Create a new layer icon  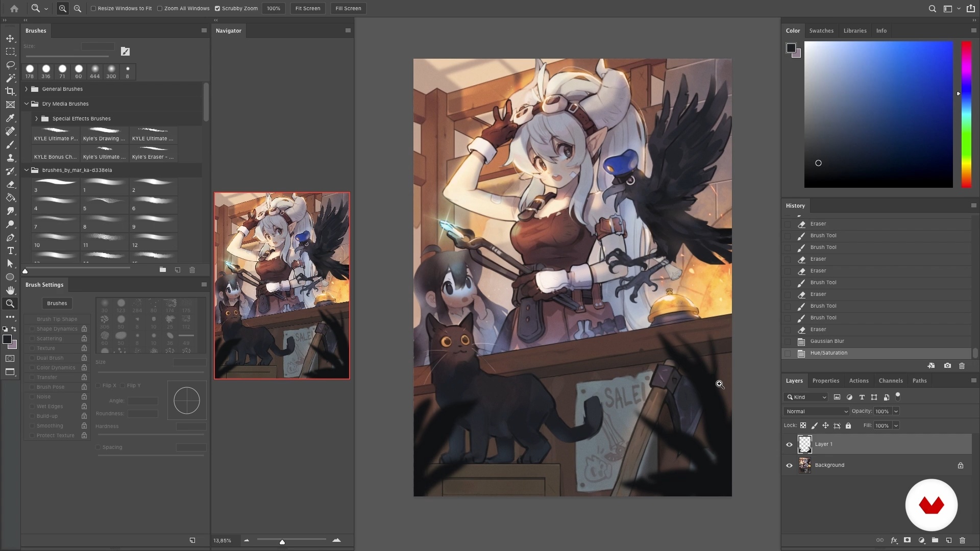point(949,540)
